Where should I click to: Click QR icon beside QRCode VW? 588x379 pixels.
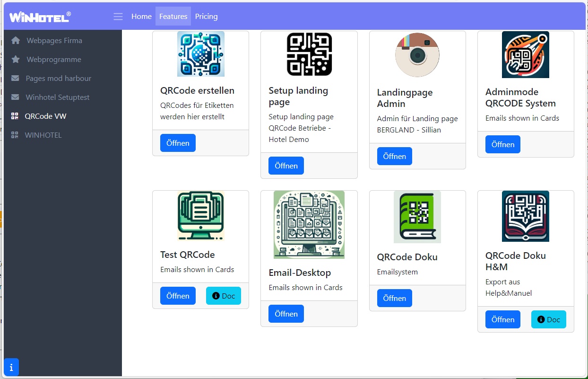(15, 116)
